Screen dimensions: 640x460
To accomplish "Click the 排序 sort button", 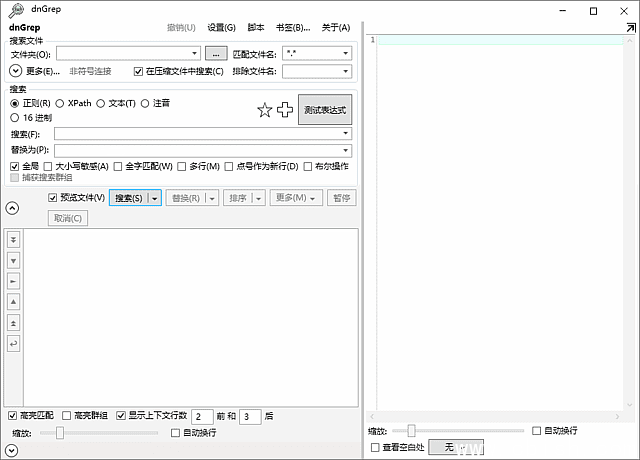I will point(238,198).
